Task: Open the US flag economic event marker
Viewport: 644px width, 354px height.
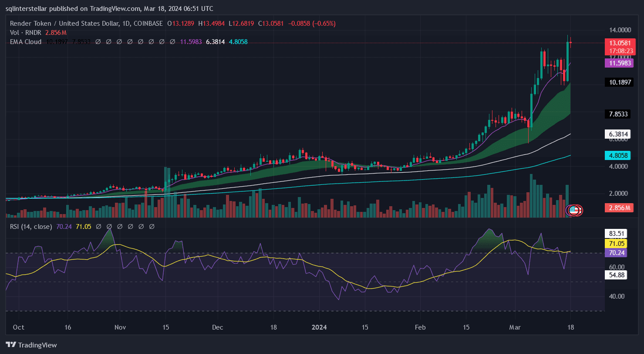Action: tap(573, 210)
